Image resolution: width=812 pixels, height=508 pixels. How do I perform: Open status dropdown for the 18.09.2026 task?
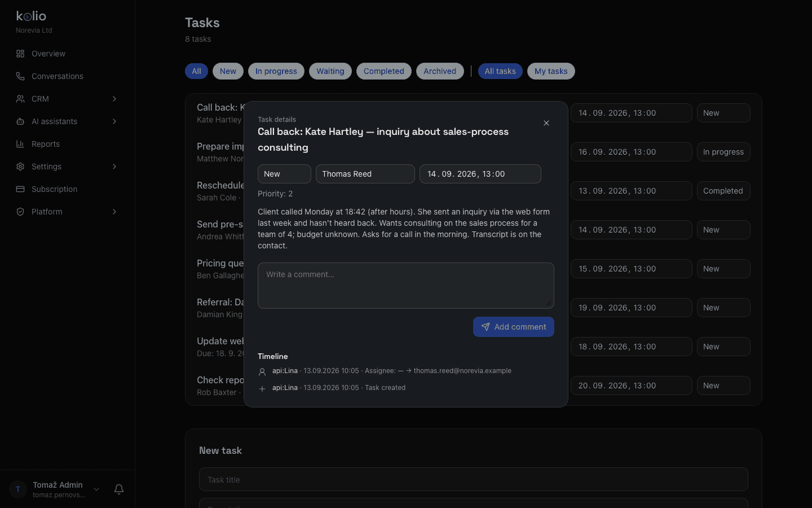coord(723,347)
